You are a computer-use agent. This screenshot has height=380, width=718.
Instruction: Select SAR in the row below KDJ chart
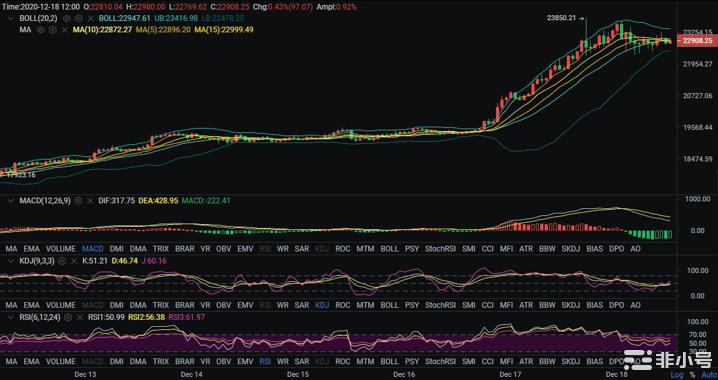(302, 305)
